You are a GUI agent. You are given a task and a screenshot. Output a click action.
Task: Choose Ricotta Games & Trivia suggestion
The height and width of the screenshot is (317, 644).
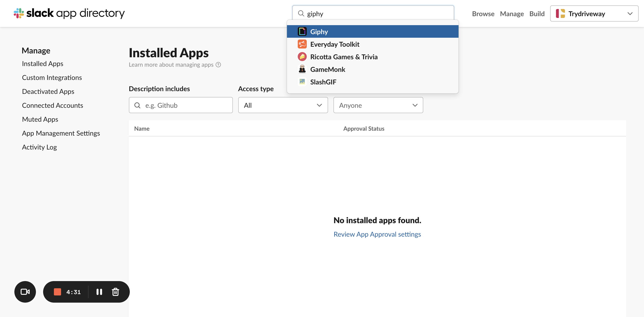373,57
